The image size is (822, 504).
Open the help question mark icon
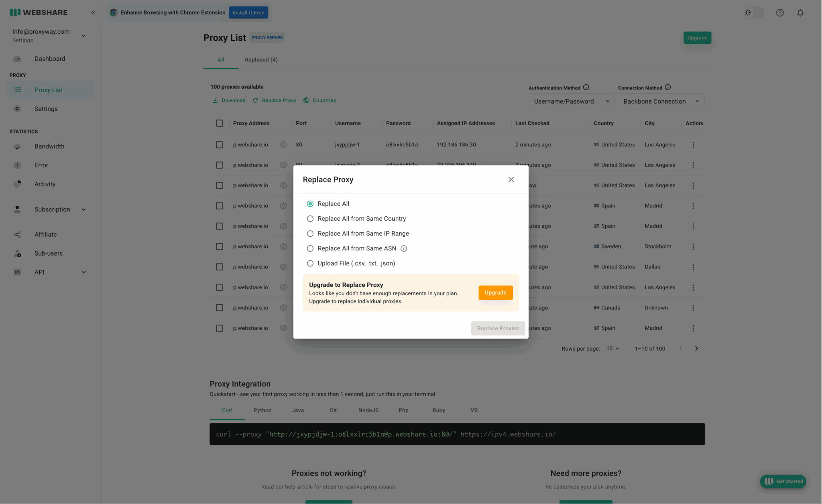(780, 12)
